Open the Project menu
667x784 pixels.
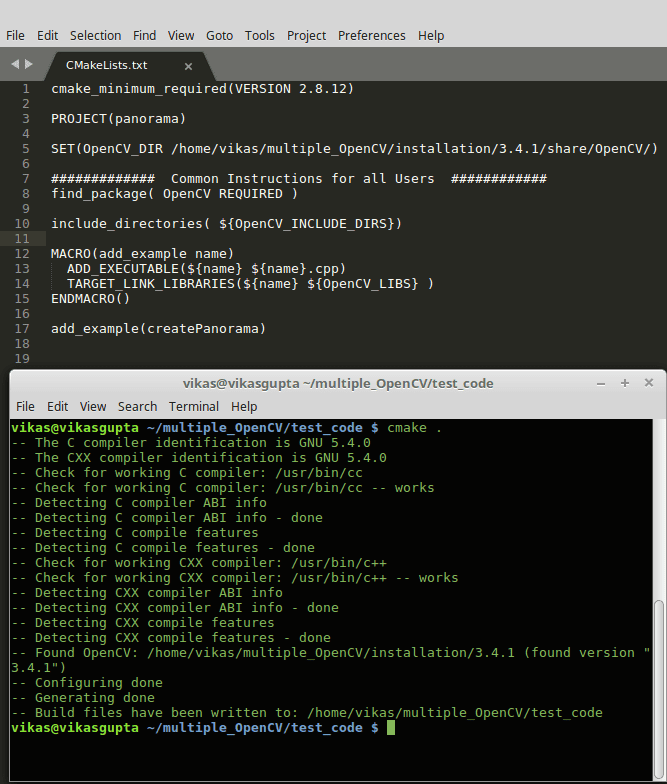pyautogui.click(x=306, y=36)
